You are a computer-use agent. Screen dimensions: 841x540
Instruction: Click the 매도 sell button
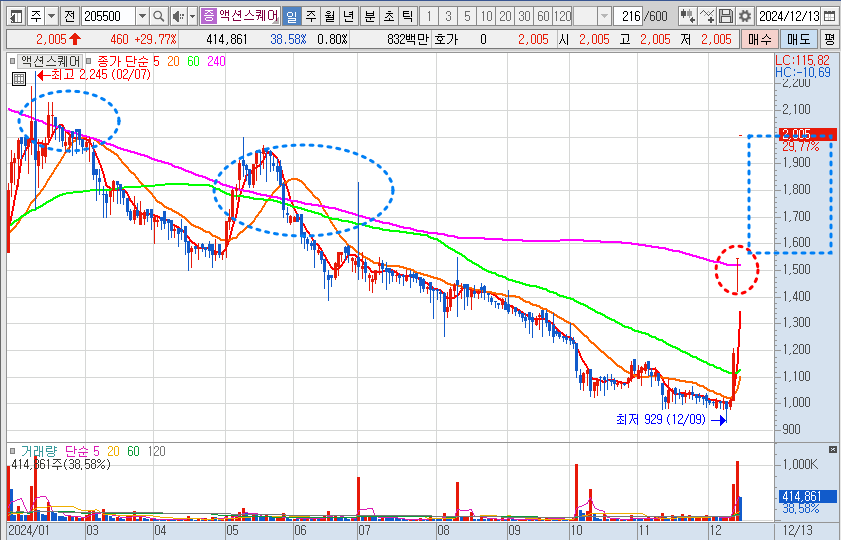click(x=799, y=39)
